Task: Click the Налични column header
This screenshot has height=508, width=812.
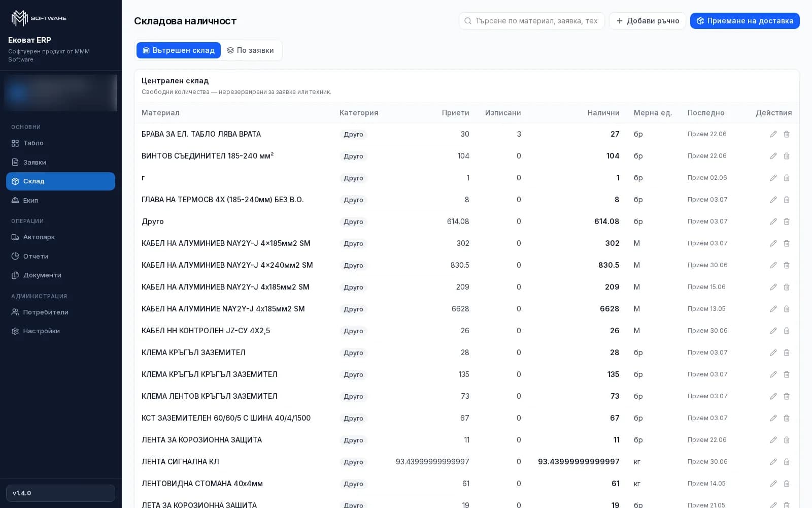Action: pyautogui.click(x=603, y=113)
